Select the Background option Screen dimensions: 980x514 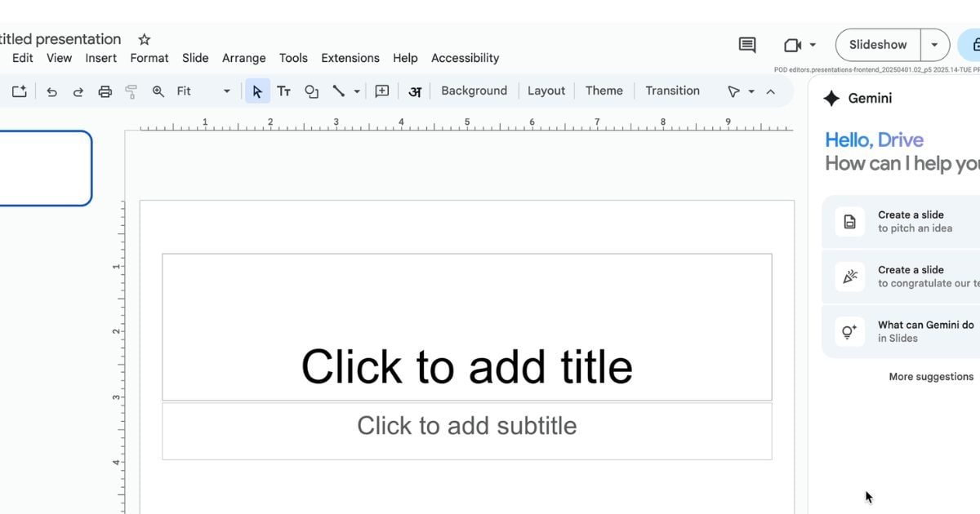pyautogui.click(x=474, y=91)
